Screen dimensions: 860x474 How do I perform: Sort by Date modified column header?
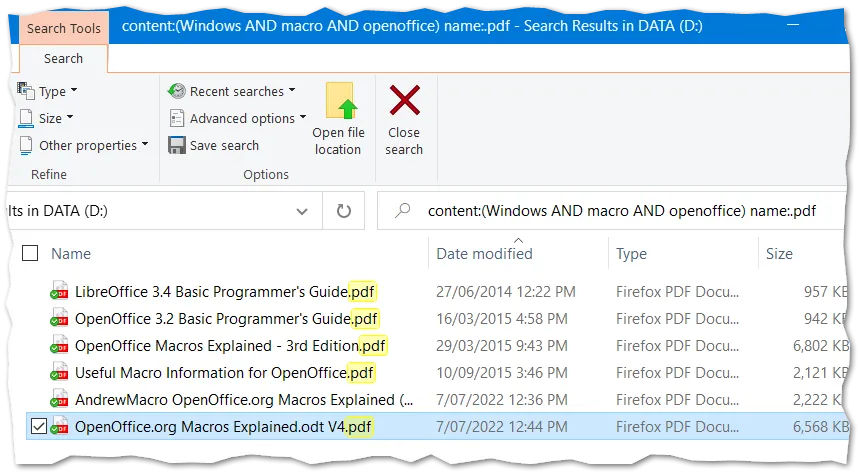[484, 254]
